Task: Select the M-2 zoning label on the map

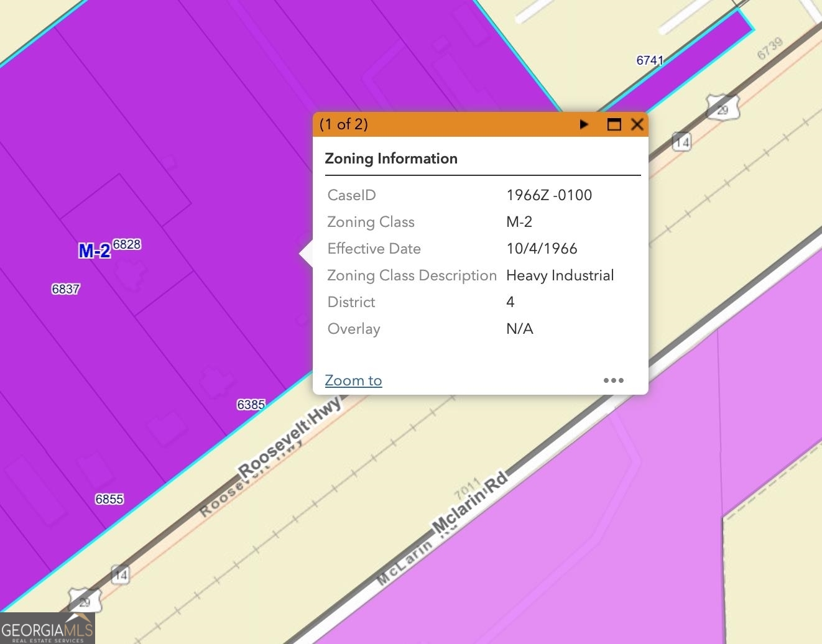Action: click(x=95, y=251)
